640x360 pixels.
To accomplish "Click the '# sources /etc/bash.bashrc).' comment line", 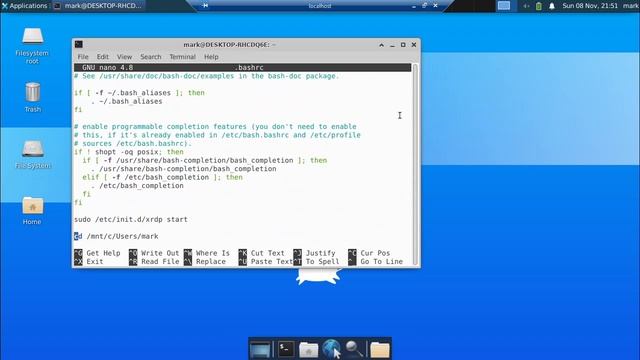I will (x=133, y=143).
